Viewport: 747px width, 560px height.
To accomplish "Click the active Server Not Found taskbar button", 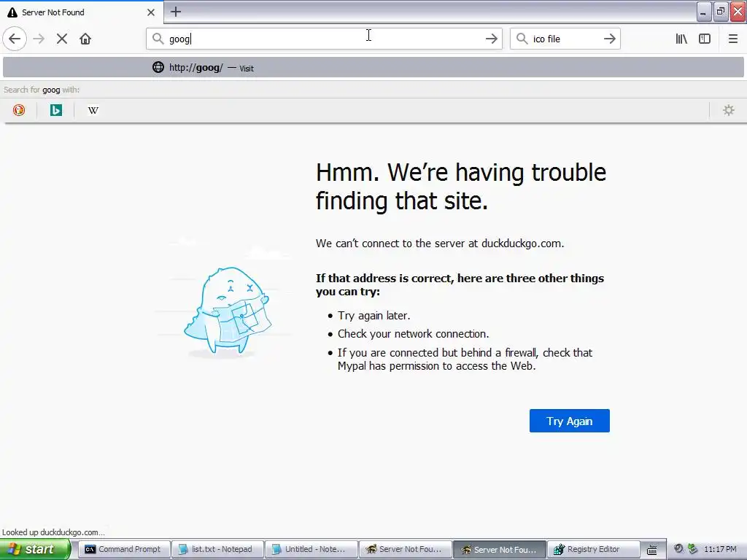I will (499, 550).
